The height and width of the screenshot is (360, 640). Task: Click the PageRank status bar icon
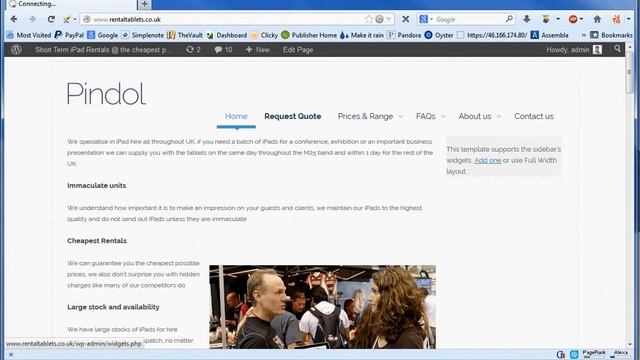[x=594, y=353]
